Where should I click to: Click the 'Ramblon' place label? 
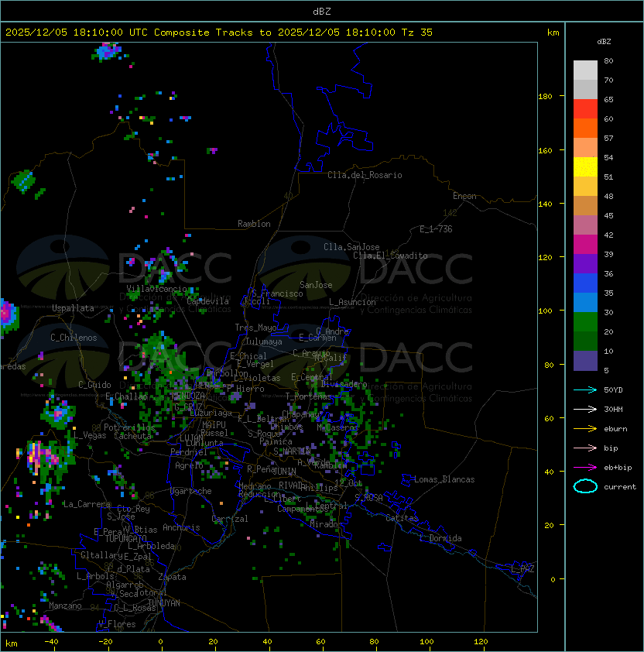(x=254, y=224)
